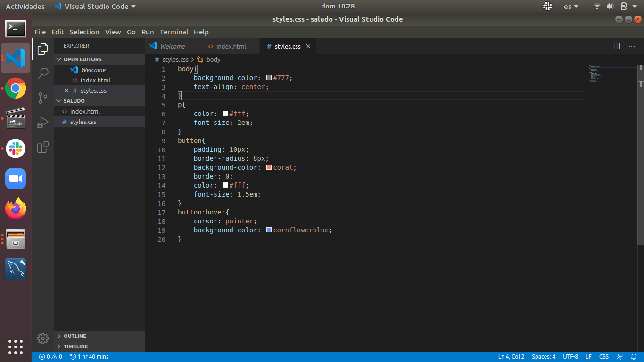The width and height of the screenshot is (644, 362).
Task: Open the es keyboard layout menu
Action: click(570, 7)
